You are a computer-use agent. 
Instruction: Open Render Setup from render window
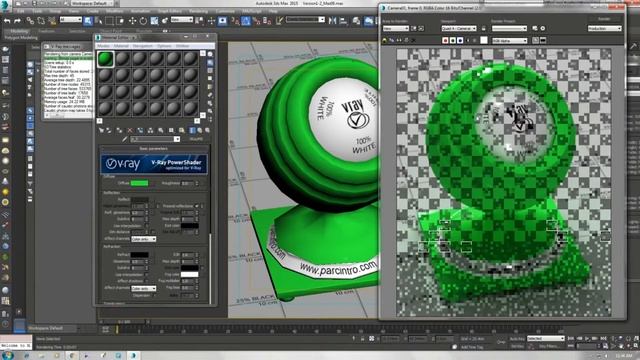535,29
